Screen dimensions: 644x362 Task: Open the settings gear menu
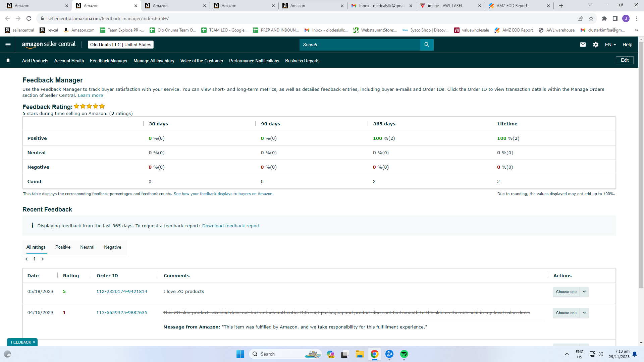pos(596,45)
